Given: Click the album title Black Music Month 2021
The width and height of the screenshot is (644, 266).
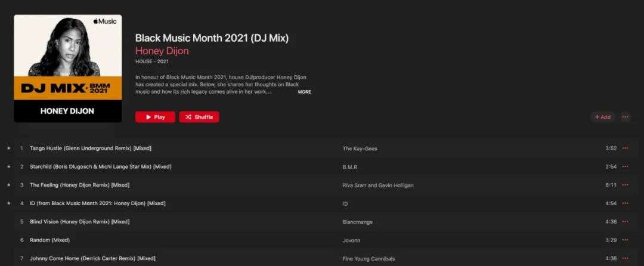Looking at the screenshot, I should coord(212,38).
